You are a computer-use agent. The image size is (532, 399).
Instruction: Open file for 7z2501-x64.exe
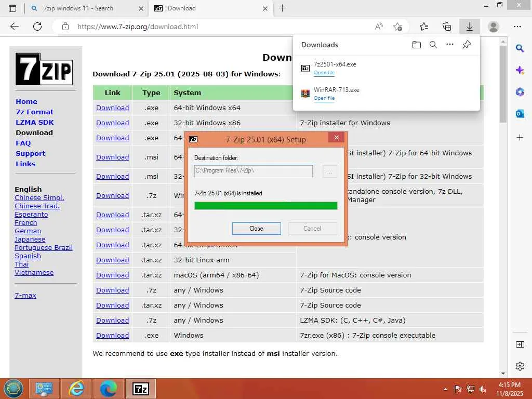pyautogui.click(x=324, y=73)
